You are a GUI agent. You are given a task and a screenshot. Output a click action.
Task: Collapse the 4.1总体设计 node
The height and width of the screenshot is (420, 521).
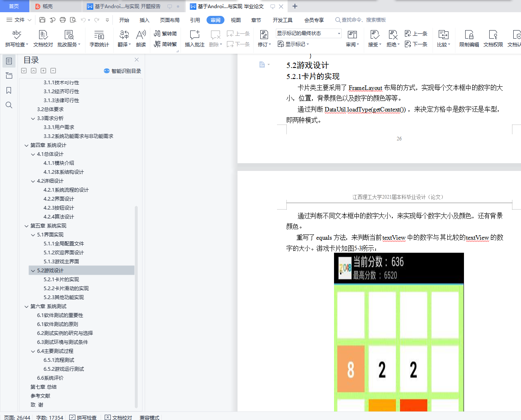(33, 154)
